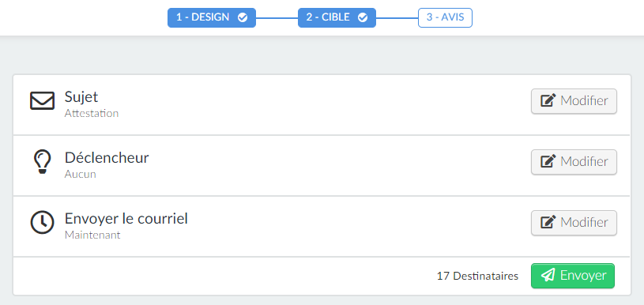Viewport: 644px width, 305px height.
Task: Select the Envoyer le courriel heading
Action: pos(126,219)
